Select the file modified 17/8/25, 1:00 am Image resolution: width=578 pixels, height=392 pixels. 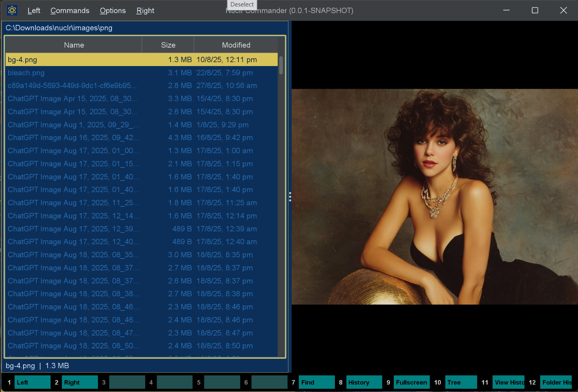(x=142, y=151)
